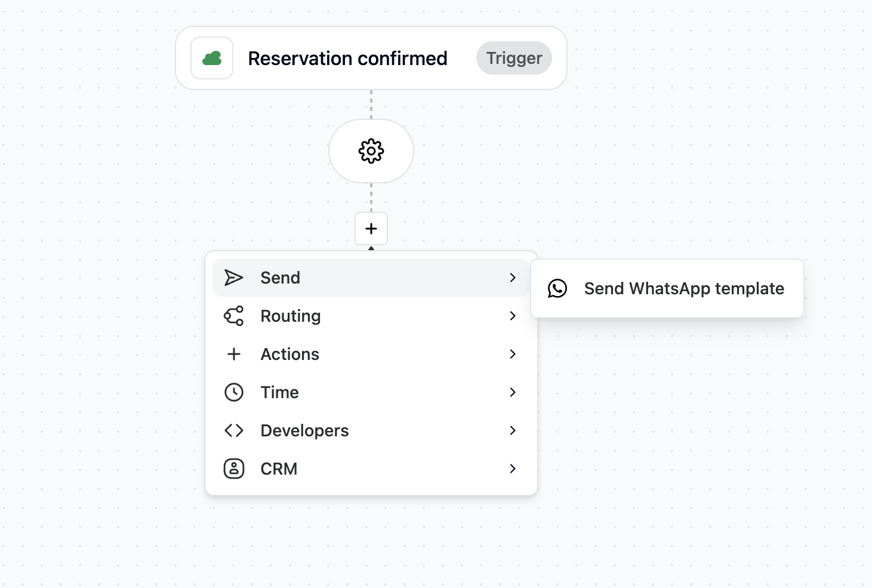
Task: Select the Send paper plane icon
Action: pyautogui.click(x=234, y=278)
